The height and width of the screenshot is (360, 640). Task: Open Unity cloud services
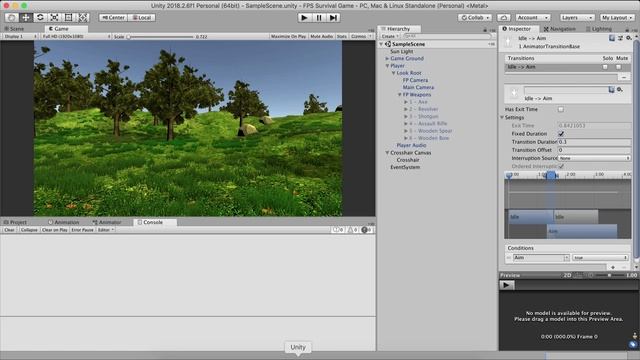pyautogui.click(x=504, y=18)
